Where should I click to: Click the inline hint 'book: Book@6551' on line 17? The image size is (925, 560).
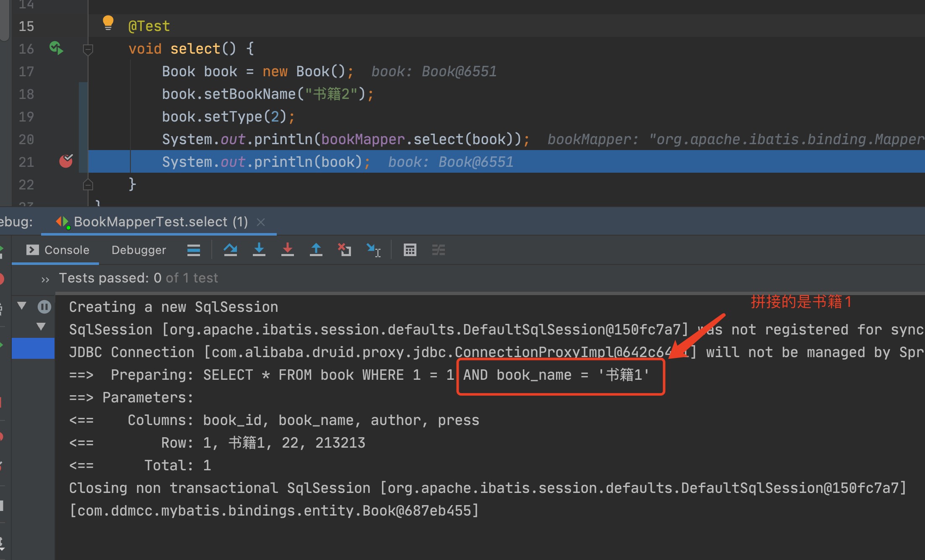(x=434, y=71)
